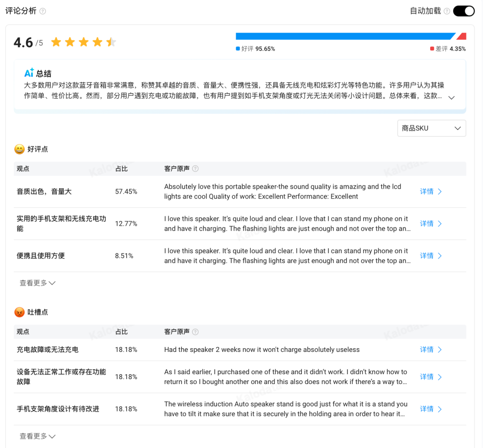This screenshot has width=483, height=448.
Task: Toggle the 自动加载 switch off
Action: (x=464, y=10)
